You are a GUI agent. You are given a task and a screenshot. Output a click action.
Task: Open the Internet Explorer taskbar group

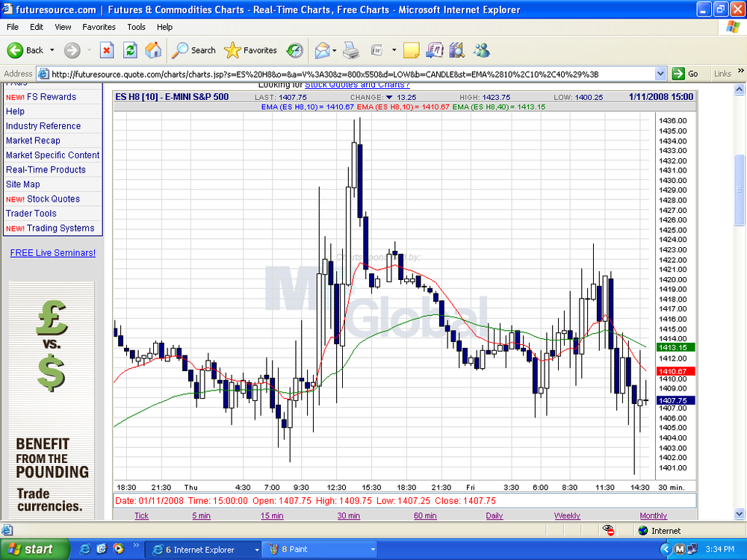pyautogui.click(x=203, y=550)
